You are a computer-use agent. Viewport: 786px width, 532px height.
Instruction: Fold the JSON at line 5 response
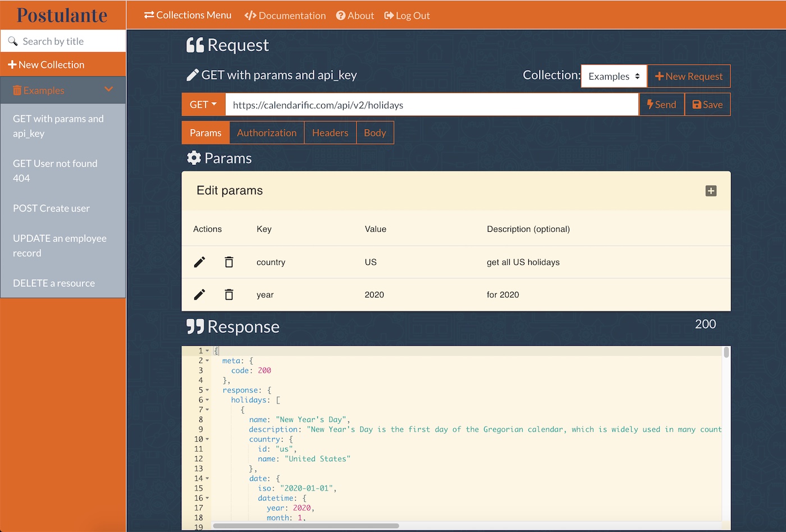tap(207, 390)
